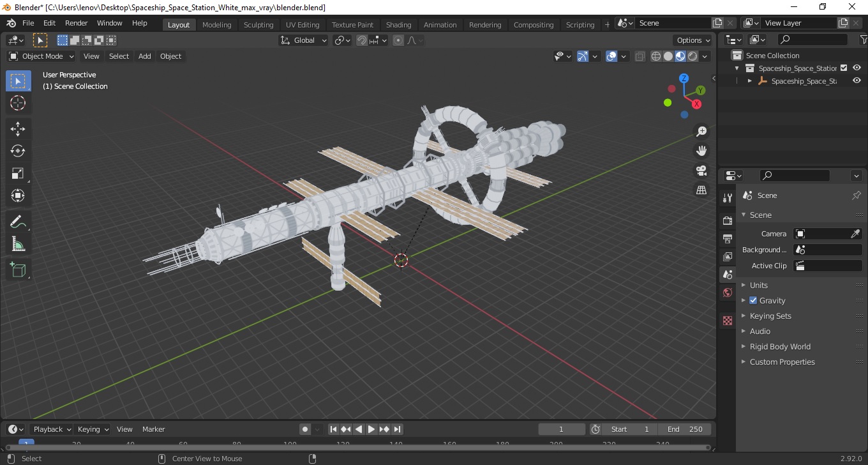Screen dimensions: 868x465
Task: Open the Object Mode dropdown
Action: click(x=41, y=56)
